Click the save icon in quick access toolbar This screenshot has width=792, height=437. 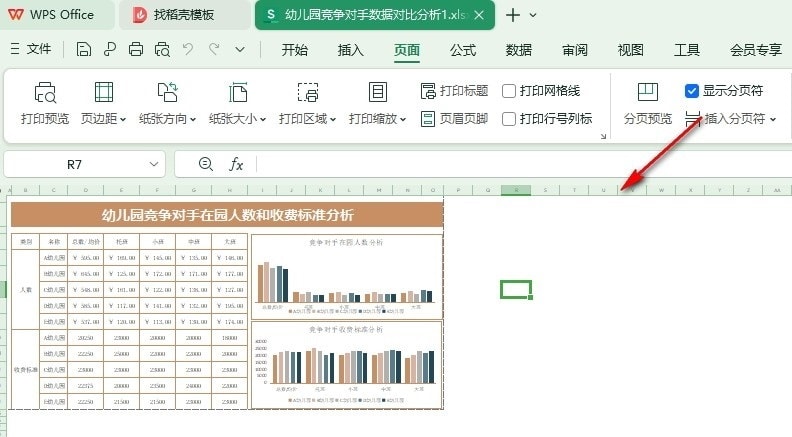point(84,50)
